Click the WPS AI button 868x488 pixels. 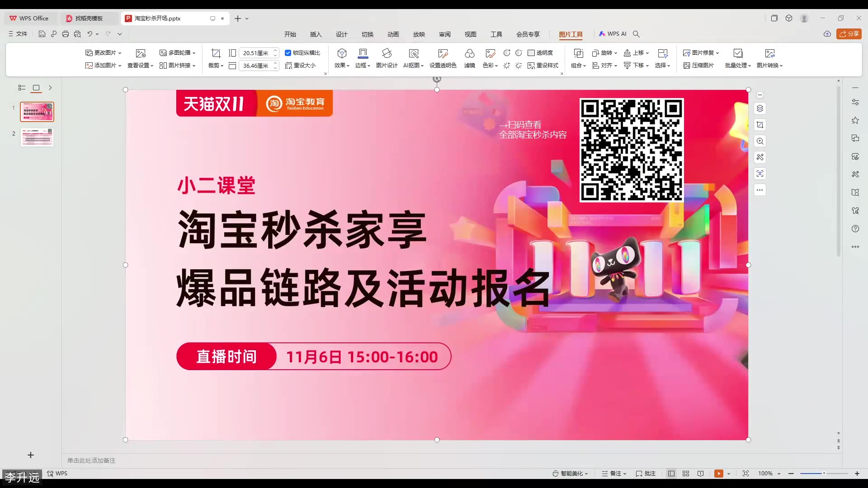point(613,34)
